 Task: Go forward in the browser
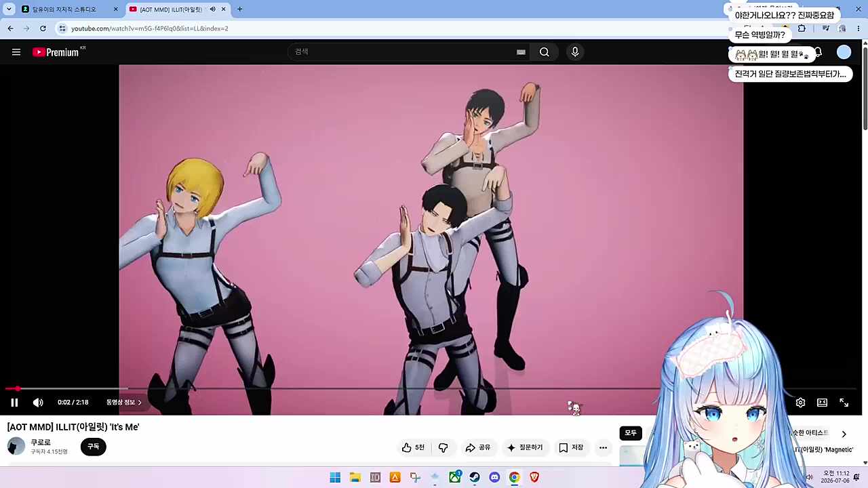(26, 28)
